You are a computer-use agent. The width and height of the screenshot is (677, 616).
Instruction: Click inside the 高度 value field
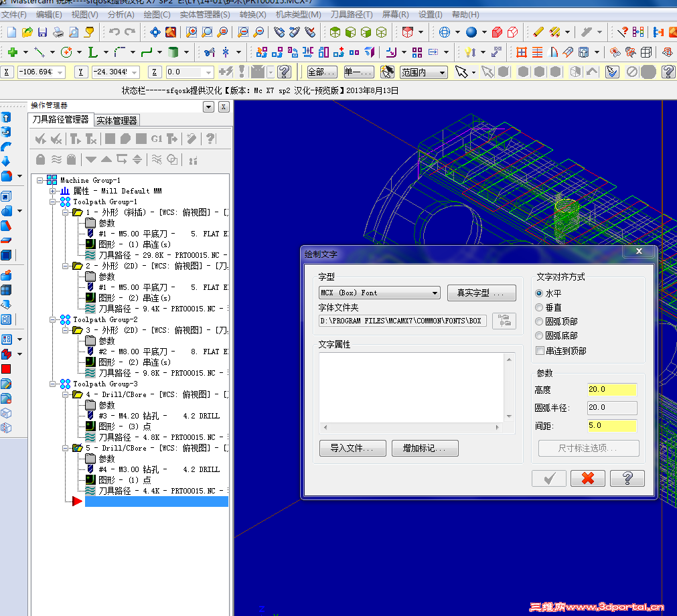(613, 388)
